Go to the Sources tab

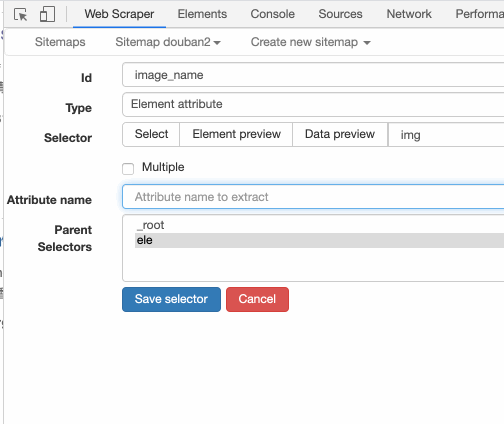pos(340,14)
